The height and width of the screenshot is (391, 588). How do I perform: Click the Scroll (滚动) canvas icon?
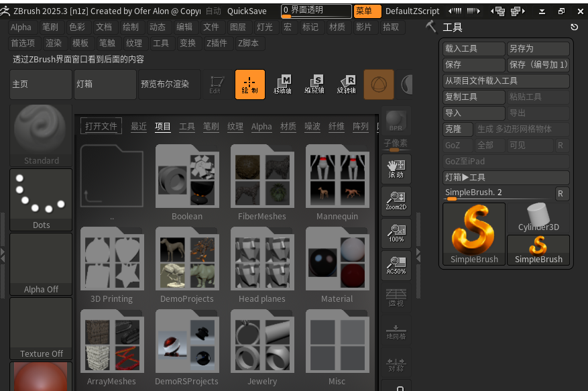tap(396, 169)
